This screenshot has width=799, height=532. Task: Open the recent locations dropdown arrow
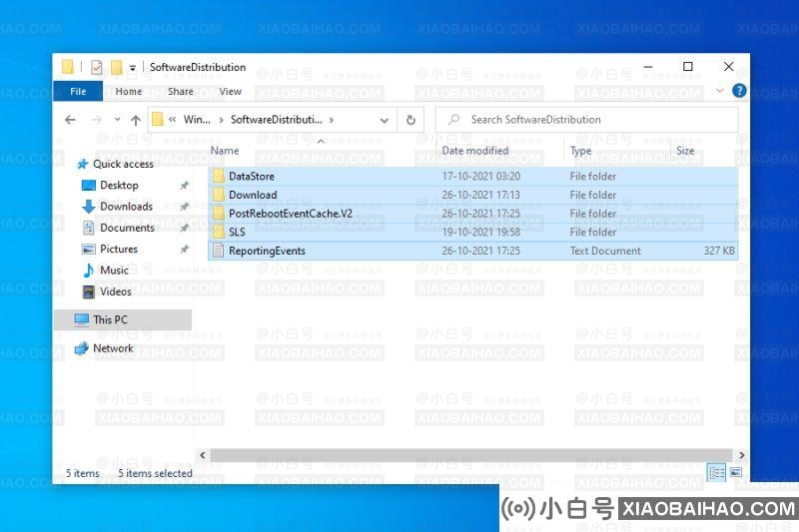tap(117, 120)
